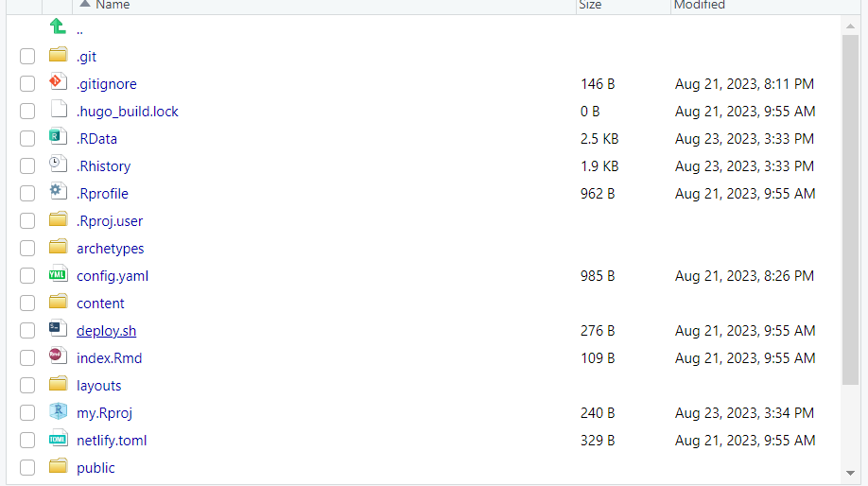Sort files by the Size column
This screenshot has height=486, width=868.
pos(590,6)
